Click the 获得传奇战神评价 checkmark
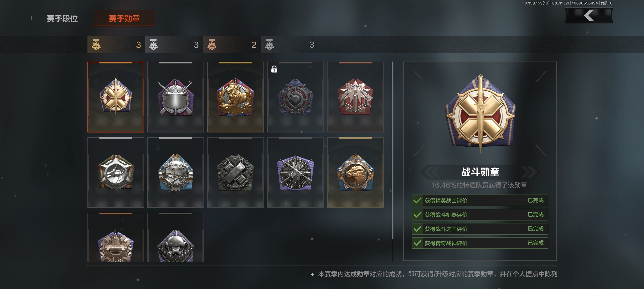644x289 pixels. coord(417,243)
